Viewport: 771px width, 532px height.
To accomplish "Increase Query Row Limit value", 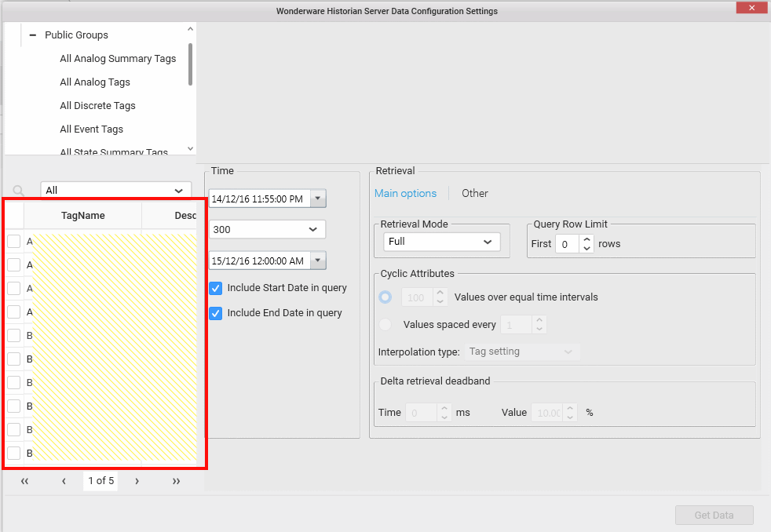I will tap(586, 239).
